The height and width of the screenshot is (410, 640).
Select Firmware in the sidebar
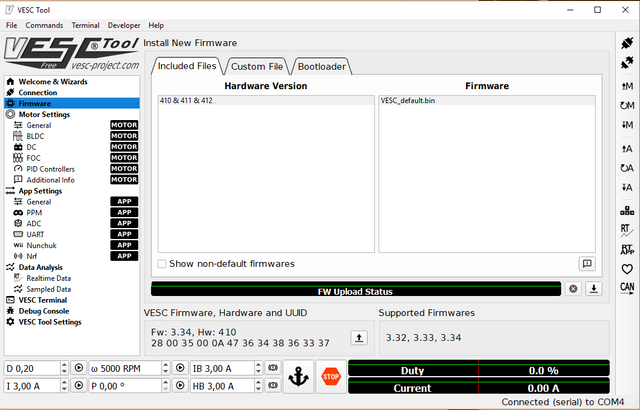72,104
